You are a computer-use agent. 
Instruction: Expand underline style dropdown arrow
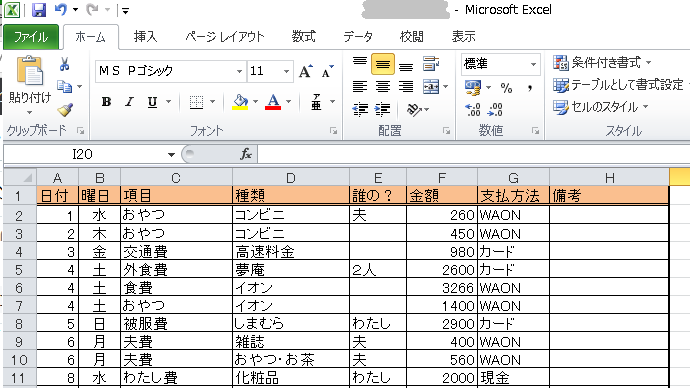coord(168,102)
